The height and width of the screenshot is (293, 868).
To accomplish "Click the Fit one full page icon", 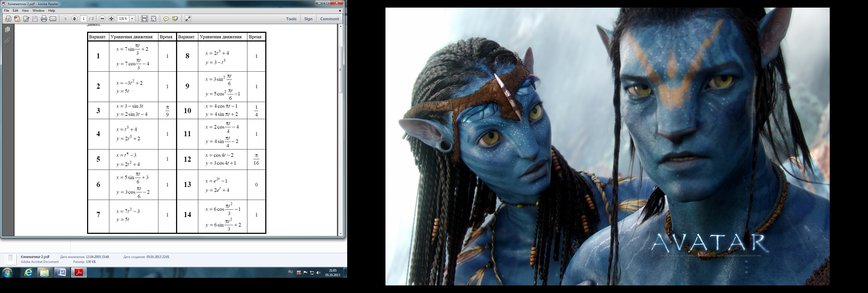I will [x=154, y=19].
